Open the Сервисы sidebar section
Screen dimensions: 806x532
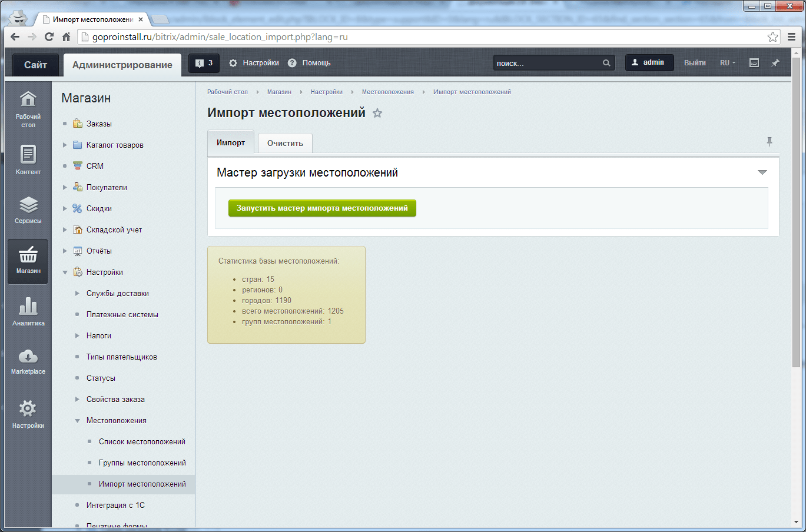(28, 210)
